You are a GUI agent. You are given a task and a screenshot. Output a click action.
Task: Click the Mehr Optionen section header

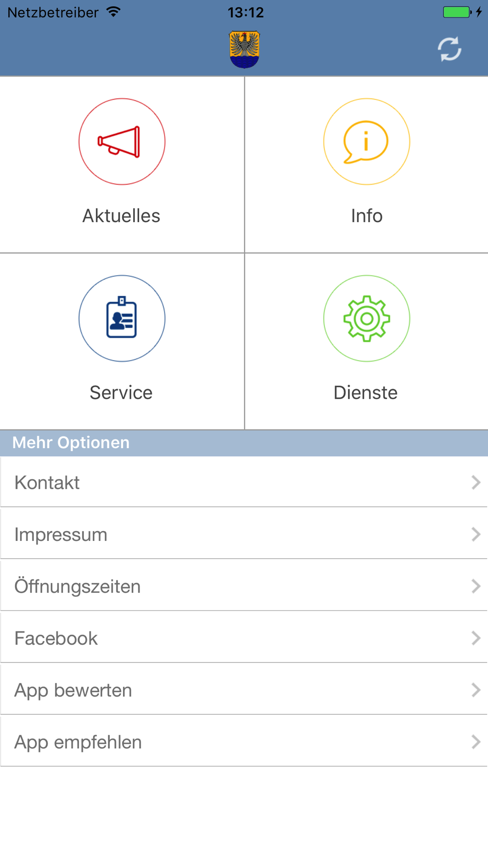(244, 443)
